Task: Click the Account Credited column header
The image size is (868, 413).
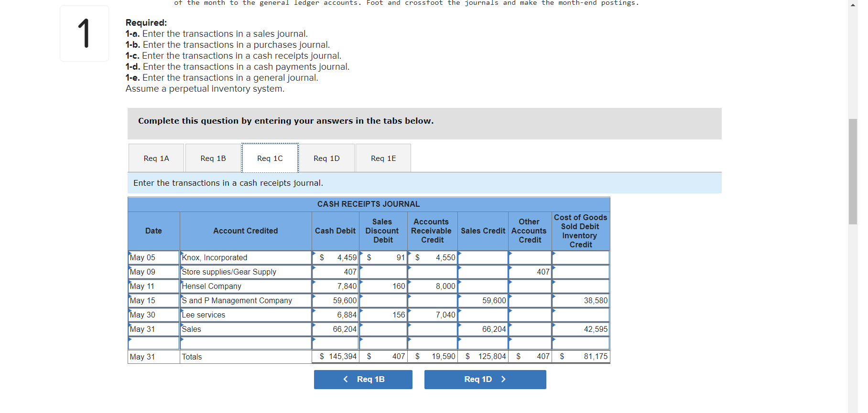Action: click(246, 231)
